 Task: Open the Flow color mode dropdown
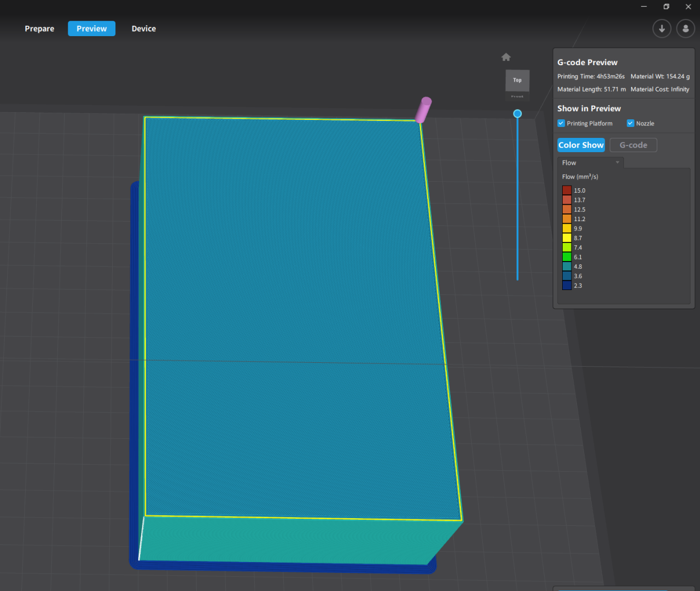point(591,163)
